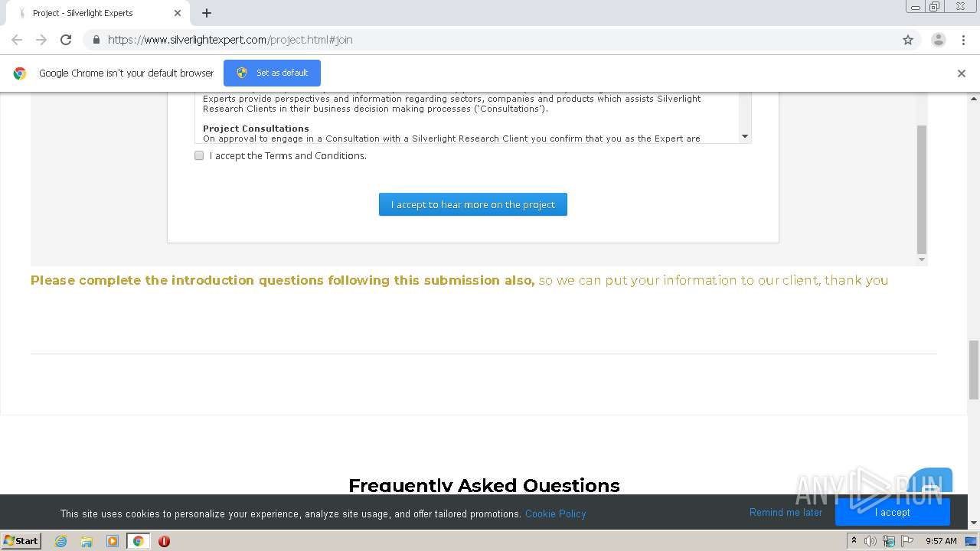Bookmark this page with star icon
The width and height of the screenshot is (980, 551).
[x=908, y=40]
